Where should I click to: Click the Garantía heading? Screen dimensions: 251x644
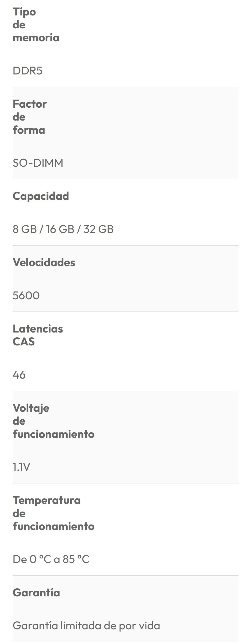36,593
